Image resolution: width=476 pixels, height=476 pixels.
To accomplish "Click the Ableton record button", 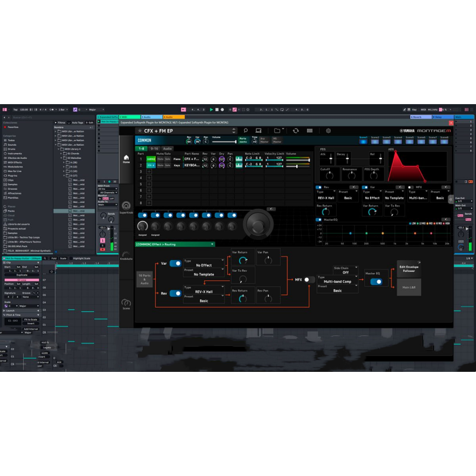I will tap(222, 109).
